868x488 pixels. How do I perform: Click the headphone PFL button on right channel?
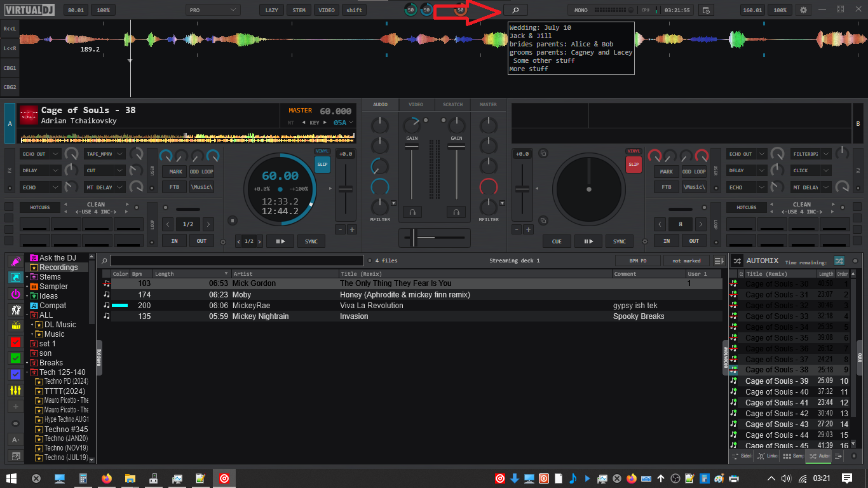456,212
